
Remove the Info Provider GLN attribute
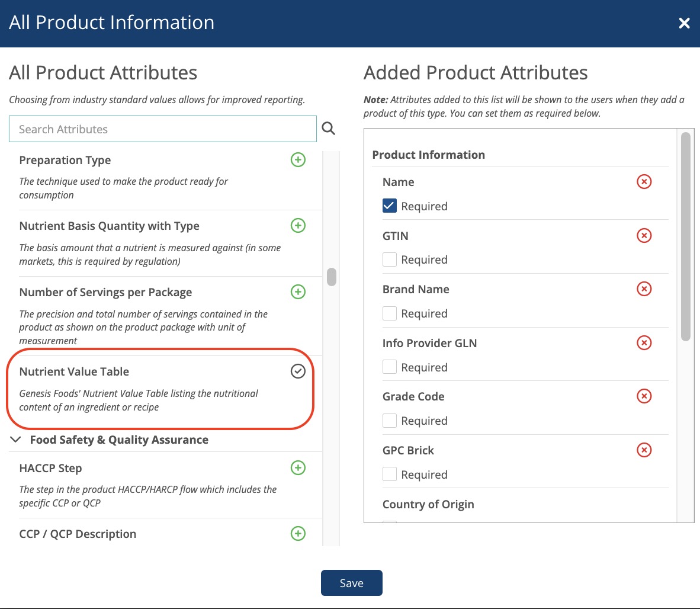point(644,343)
